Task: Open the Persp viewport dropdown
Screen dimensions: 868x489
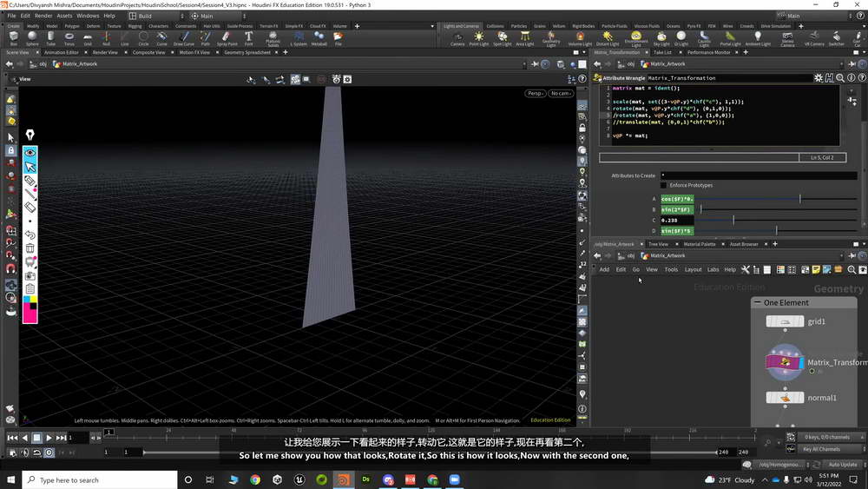Action: pos(535,93)
